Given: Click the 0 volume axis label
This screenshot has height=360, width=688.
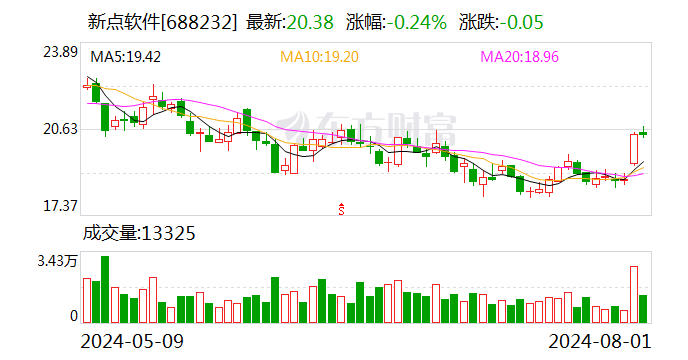Looking at the screenshot, I should pyautogui.click(x=74, y=316).
